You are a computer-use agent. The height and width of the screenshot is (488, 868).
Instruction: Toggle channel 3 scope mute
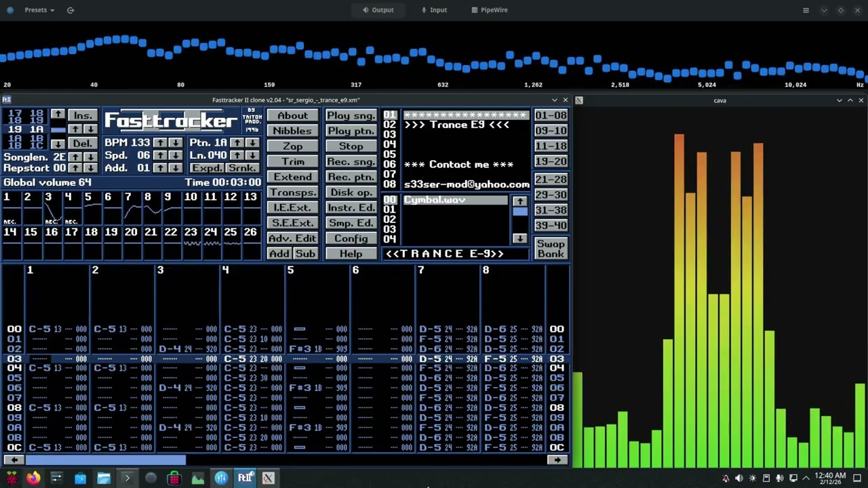[x=52, y=209]
